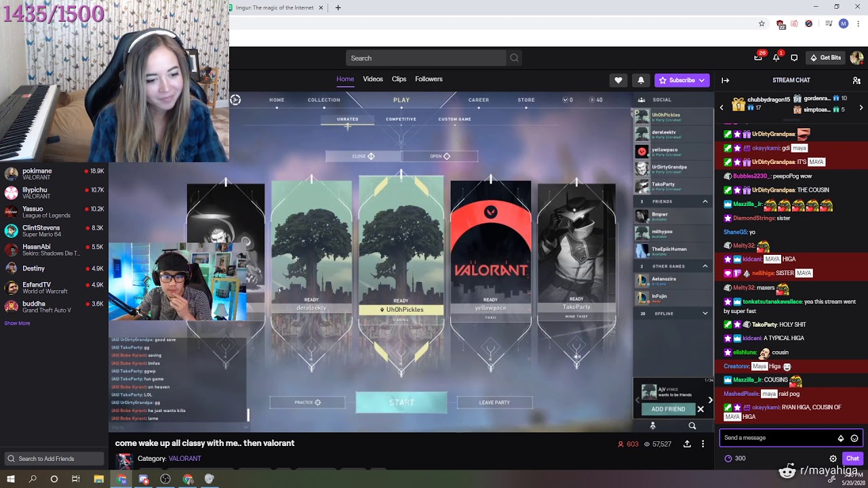The image size is (868, 488).
Task: Set party to OPEN
Action: pyautogui.click(x=440, y=157)
